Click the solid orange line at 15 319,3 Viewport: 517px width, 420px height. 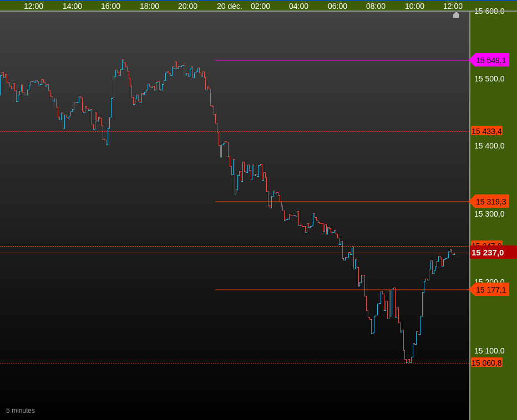pyautogui.click(x=342, y=202)
